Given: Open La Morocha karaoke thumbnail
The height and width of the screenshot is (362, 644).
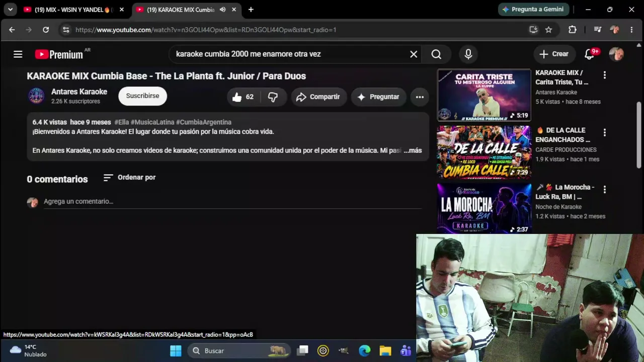Looking at the screenshot, I should click(484, 209).
